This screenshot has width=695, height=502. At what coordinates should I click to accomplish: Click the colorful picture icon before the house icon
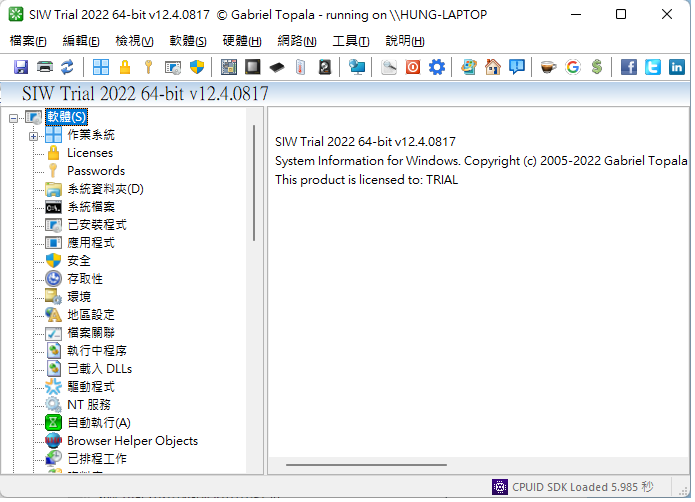(469, 67)
